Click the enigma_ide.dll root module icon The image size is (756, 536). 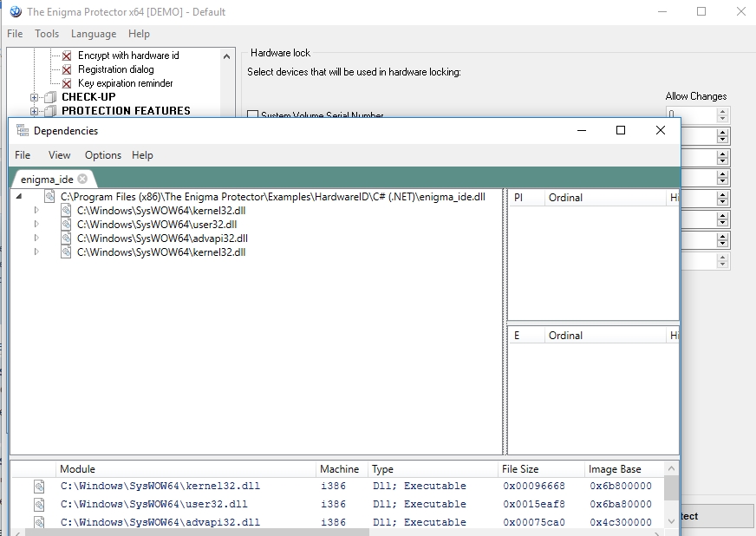click(49, 196)
